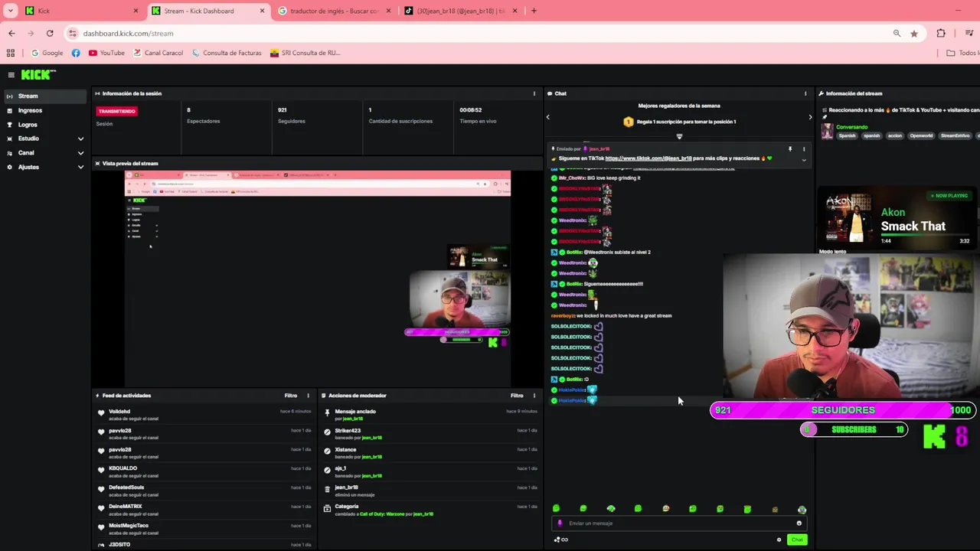Send message with green Chat button

coord(797,540)
